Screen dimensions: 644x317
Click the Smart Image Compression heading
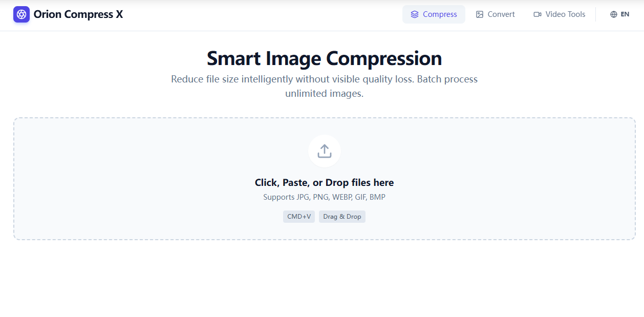pyautogui.click(x=324, y=58)
